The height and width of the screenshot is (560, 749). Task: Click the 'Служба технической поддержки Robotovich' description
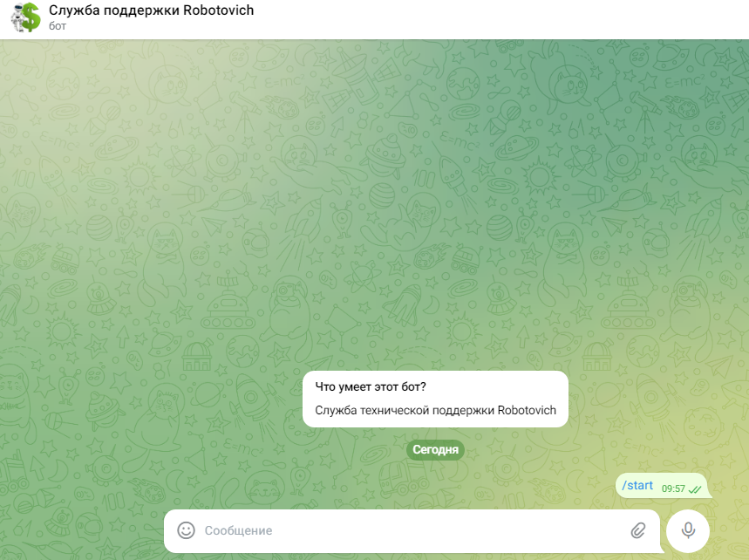coord(436,410)
